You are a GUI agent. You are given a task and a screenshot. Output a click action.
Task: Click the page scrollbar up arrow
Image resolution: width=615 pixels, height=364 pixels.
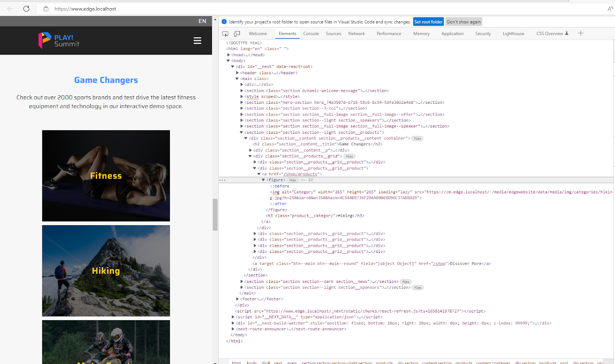click(215, 19)
